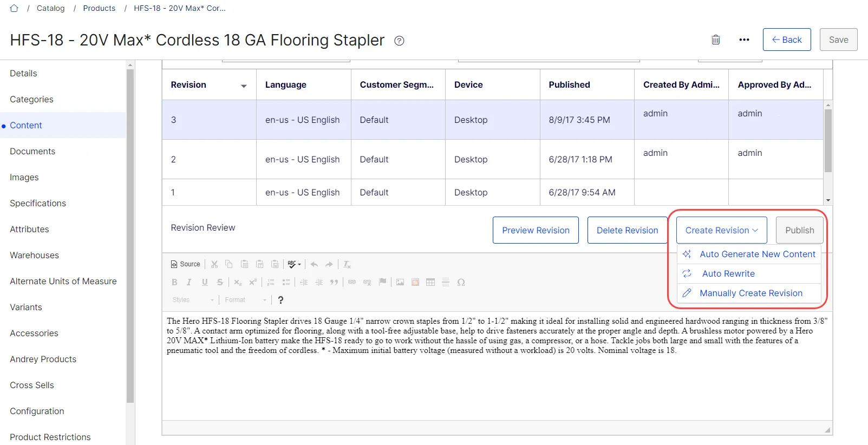Click the Undo arrow

point(314,264)
